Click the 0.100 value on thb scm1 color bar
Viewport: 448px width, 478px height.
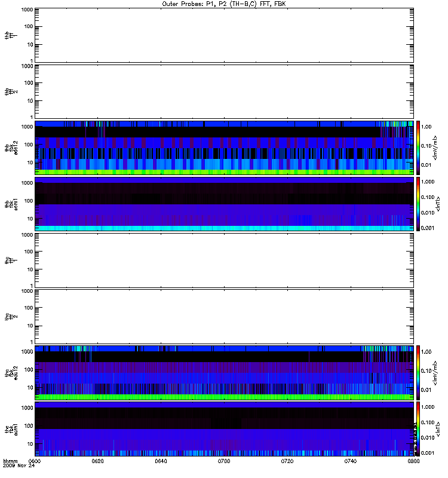coord(428,197)
